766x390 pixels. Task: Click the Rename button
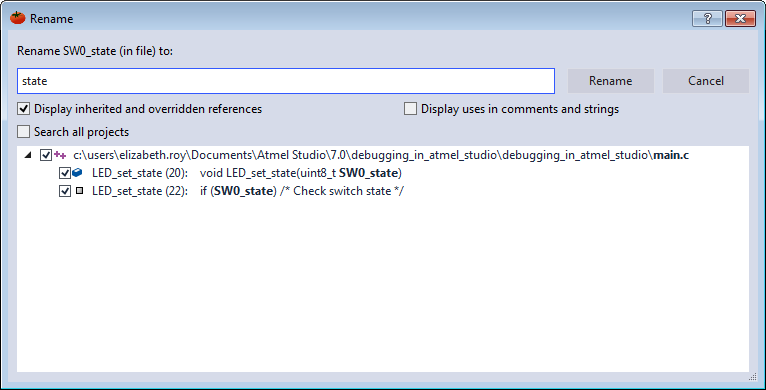point(610,81)
